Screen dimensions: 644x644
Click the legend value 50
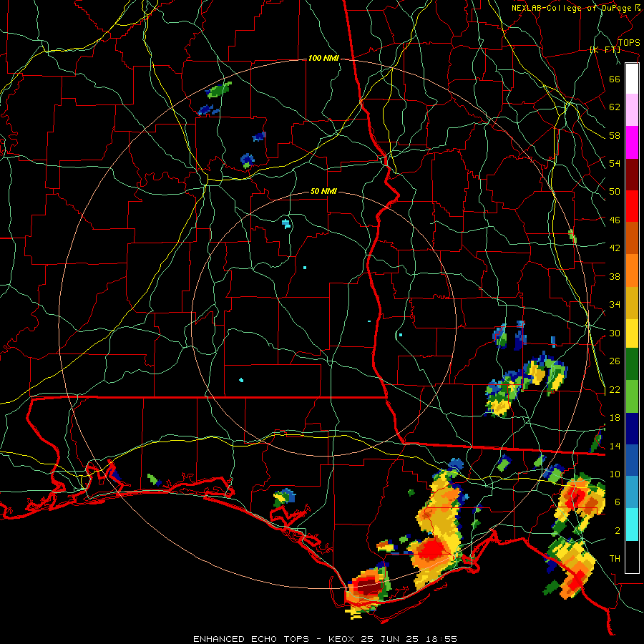coord(615,192)
